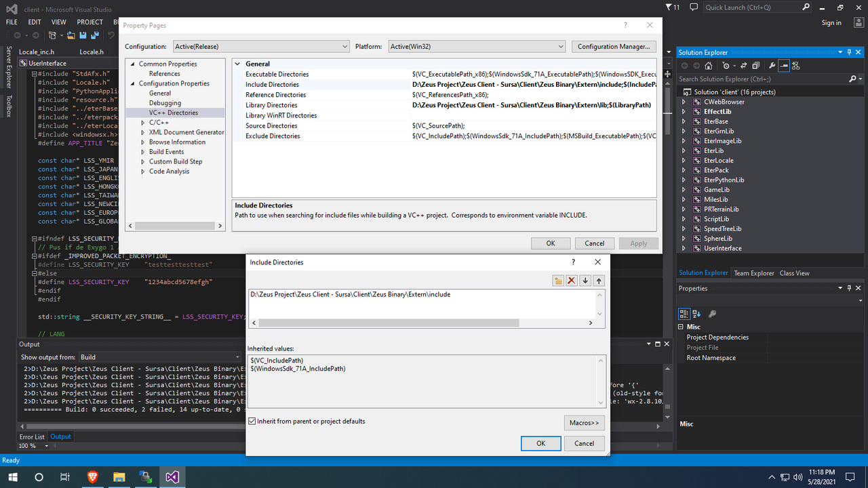Open the View Class Diagram icon

coord(796,66)
